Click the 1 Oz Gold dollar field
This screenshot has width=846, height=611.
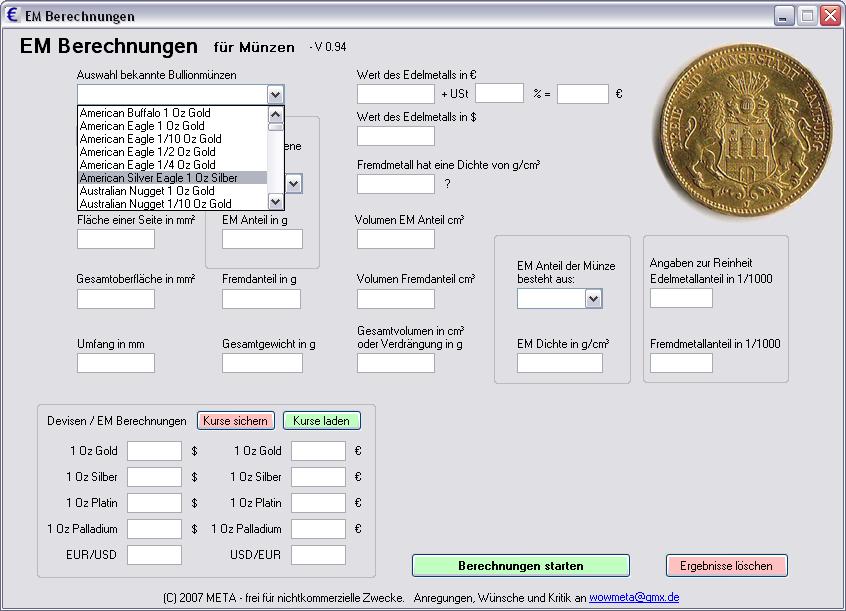click(x=154, y=451)
